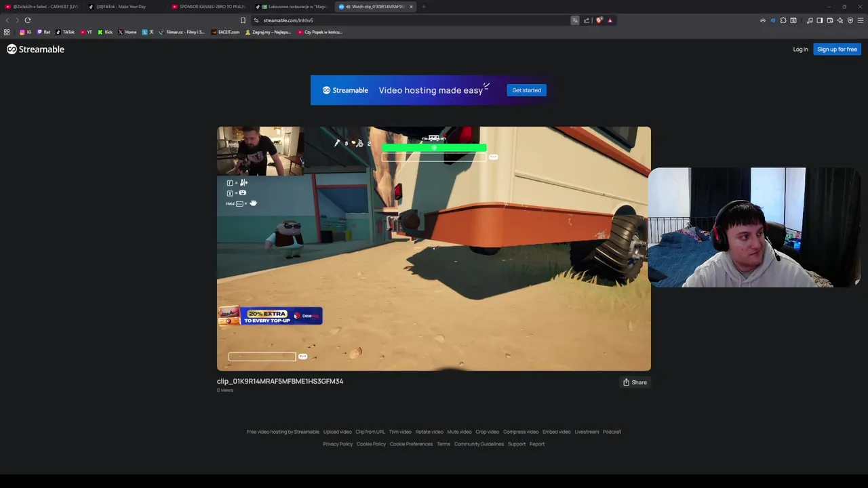Open the YT bookmark
The image size is (868, 488).
(86, 32)
